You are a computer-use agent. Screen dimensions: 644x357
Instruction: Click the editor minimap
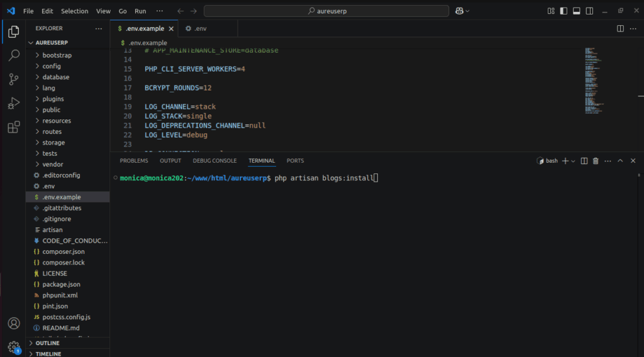click(594, 81)
